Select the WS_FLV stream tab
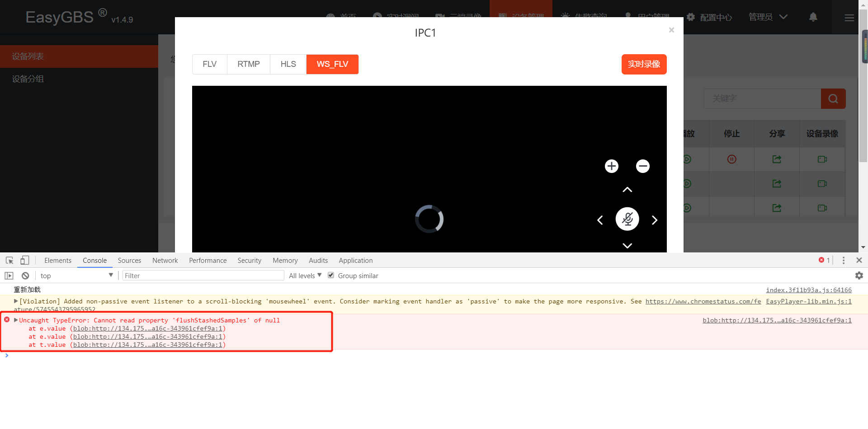Viewport: 868px width, 429px height. (x=333, y=64)
